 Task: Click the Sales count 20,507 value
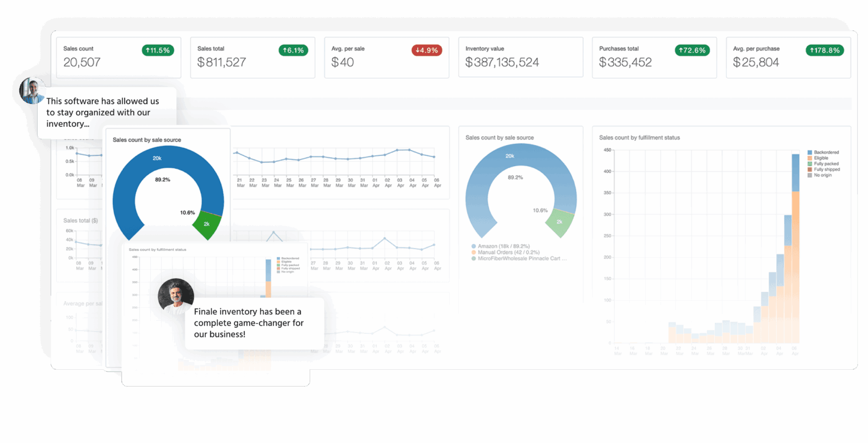pos(82,62)
